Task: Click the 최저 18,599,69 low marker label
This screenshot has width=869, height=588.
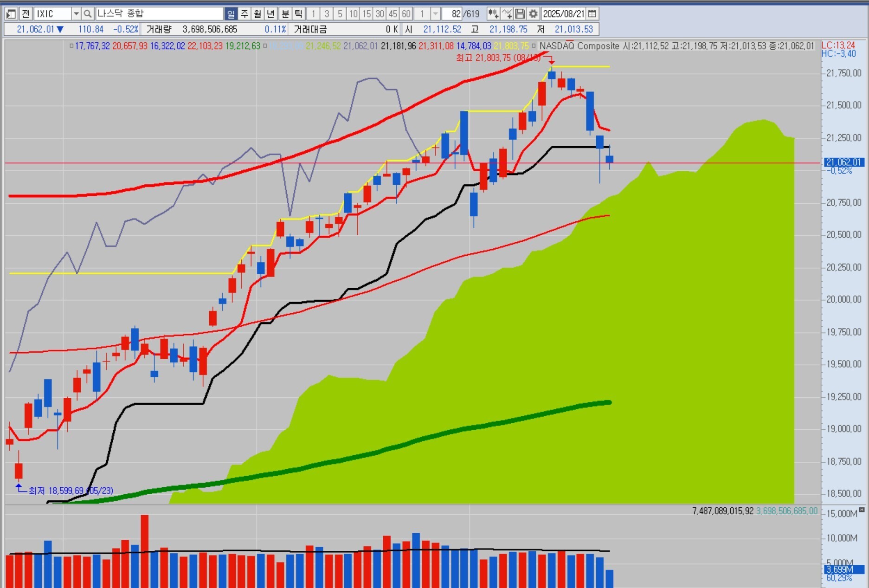Action: point(71,491)
